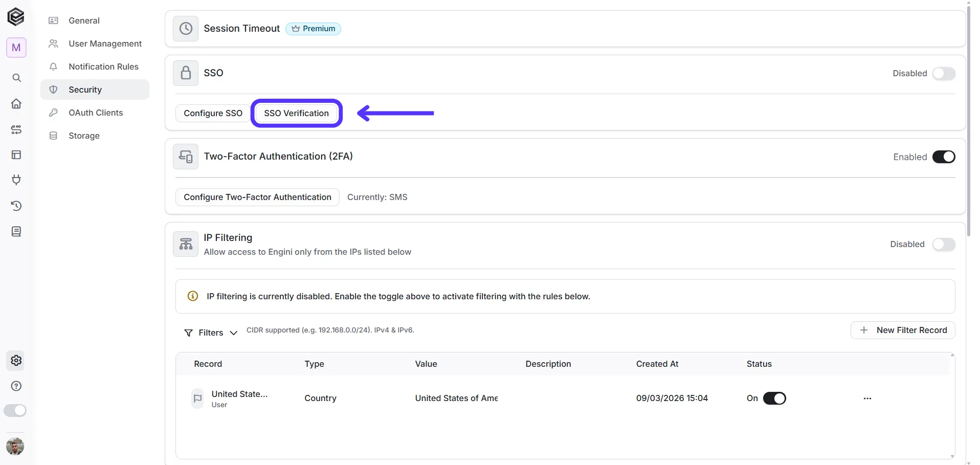980x465 pixels.
Task: Open help question mark icon
Action: [x=16, y=386]
